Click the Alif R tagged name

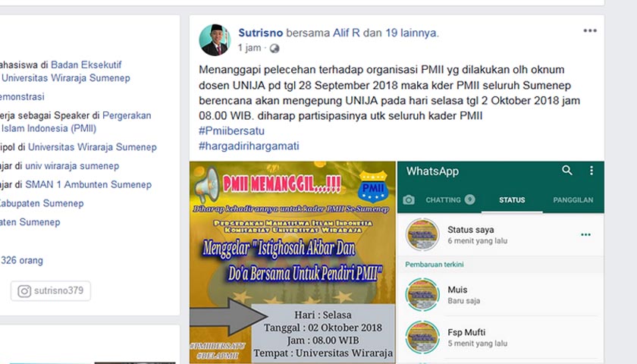(346, 33)
